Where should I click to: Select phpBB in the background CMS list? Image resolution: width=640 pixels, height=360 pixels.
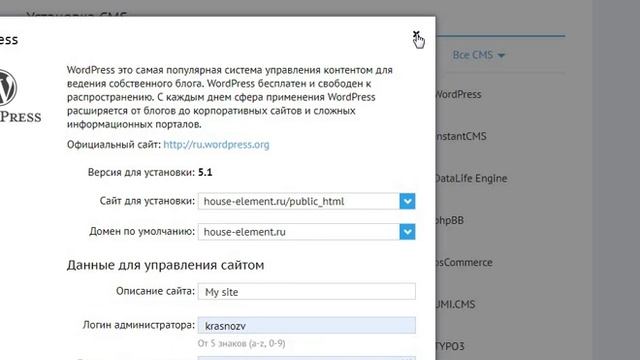click(450, 220)
